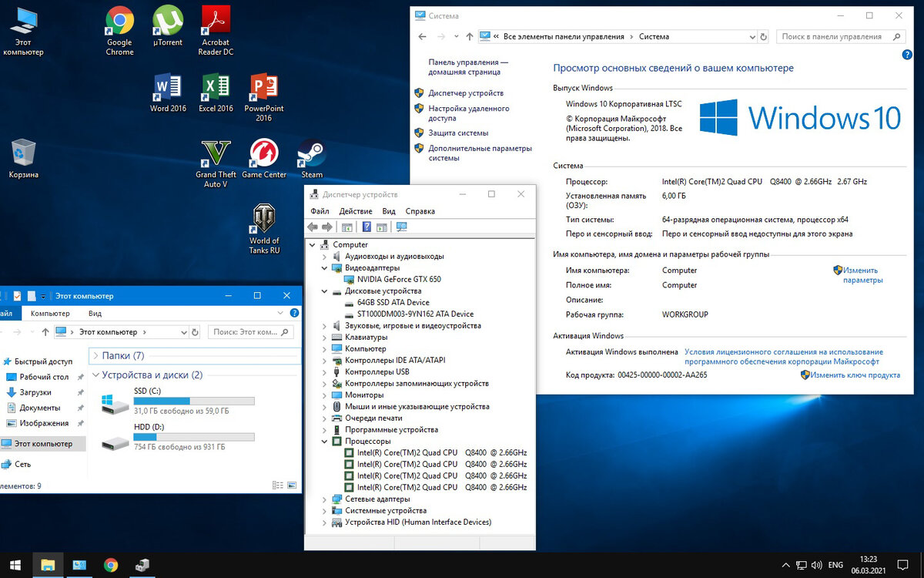Click scan hardware monitor icon in Device Manager toolbar
Image resolution: width=924 pixels, height=578 pixels.
401,227
